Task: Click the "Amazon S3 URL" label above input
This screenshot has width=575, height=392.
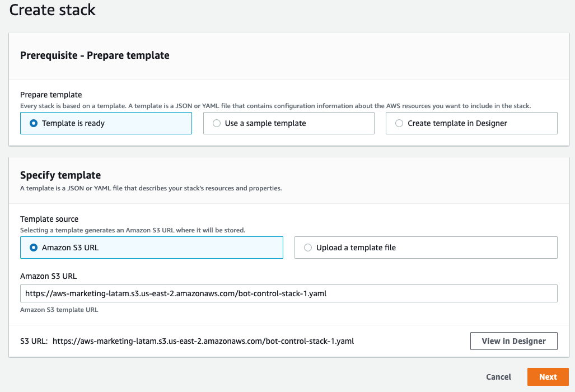Action: pyautogui.click(x=48, y=276)
